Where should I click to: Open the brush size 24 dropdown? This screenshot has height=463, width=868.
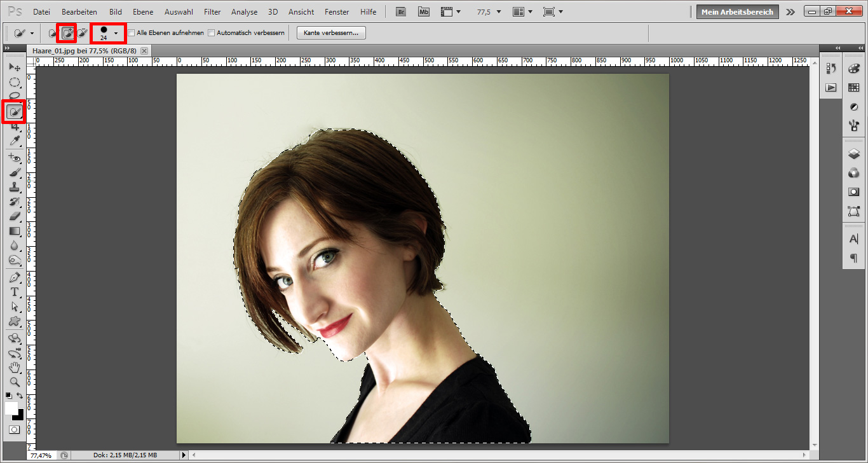[x=115, y=32]
